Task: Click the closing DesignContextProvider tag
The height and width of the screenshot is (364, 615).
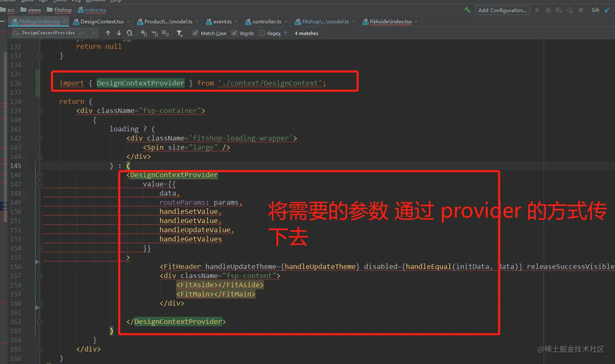Action: [176, 322]
